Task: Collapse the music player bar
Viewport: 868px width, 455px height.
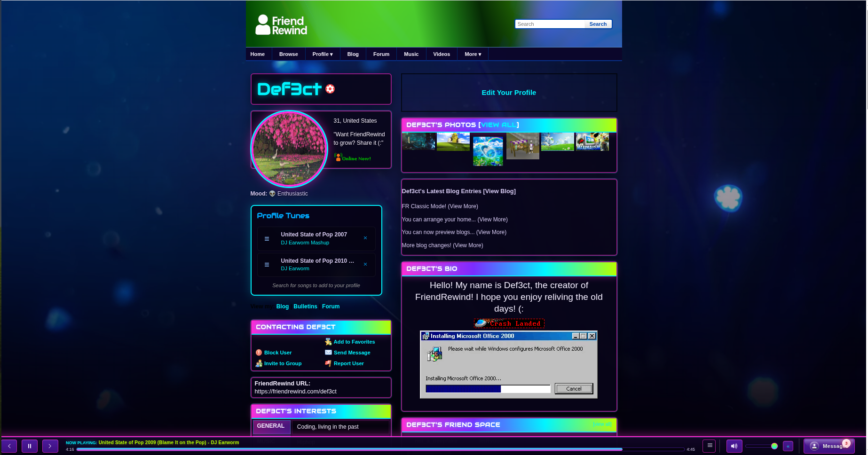Action: click(789, 446)
